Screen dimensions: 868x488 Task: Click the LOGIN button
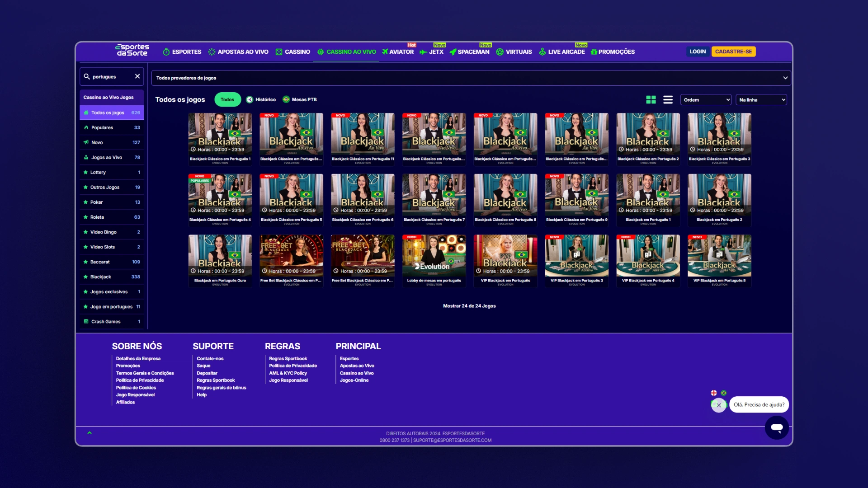(x=698, y=52)
